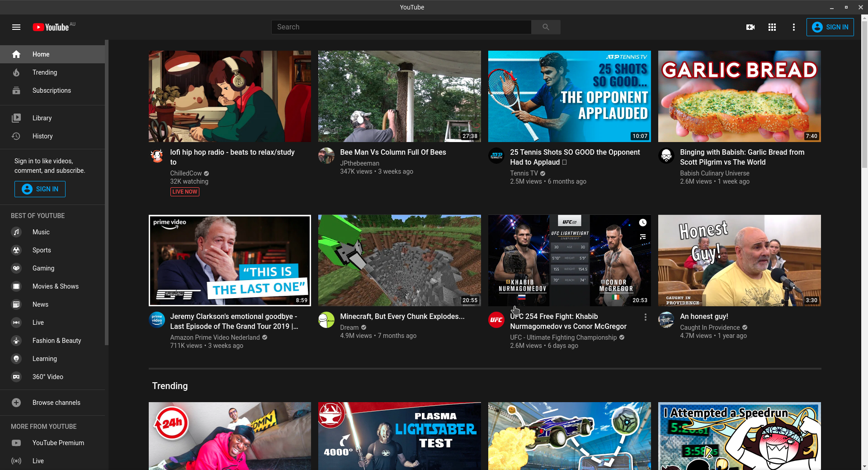
Task: Select Library in the sidebar
Action: click(52, 118)
